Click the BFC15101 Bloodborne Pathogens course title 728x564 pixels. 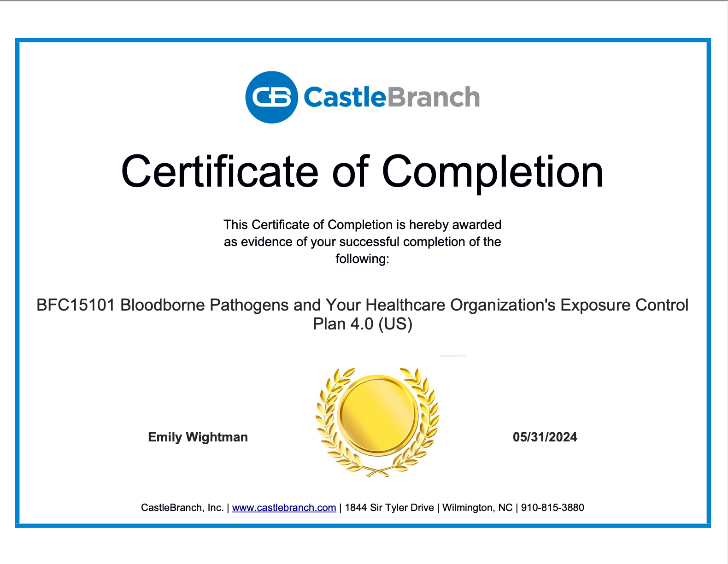tap(362, 305)
